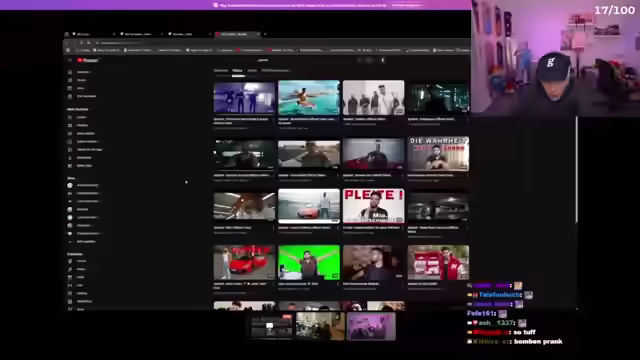Select the purple-tinted stream preview thumbnail
Viewport: 640px width, 360px height.
[371, 327]
